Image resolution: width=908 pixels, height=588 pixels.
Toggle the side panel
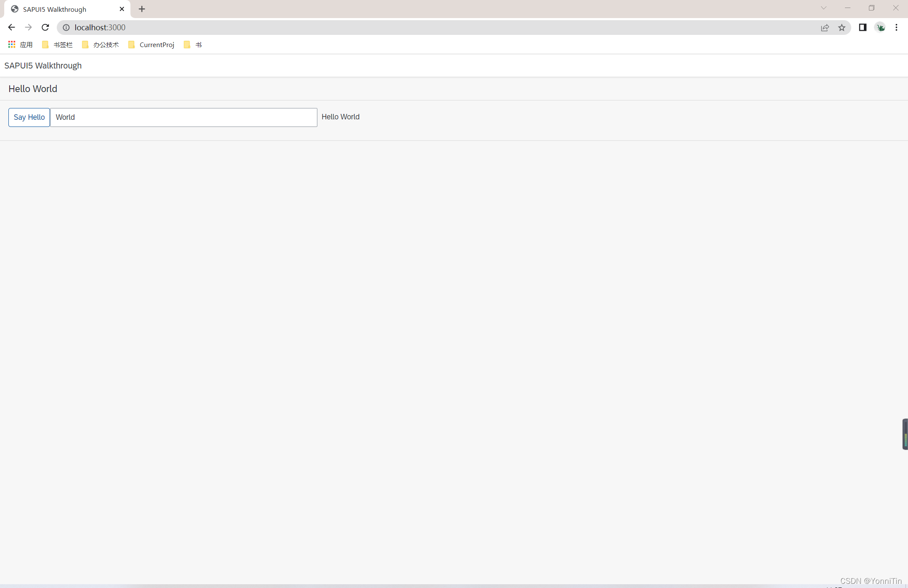tap(863, 27)
